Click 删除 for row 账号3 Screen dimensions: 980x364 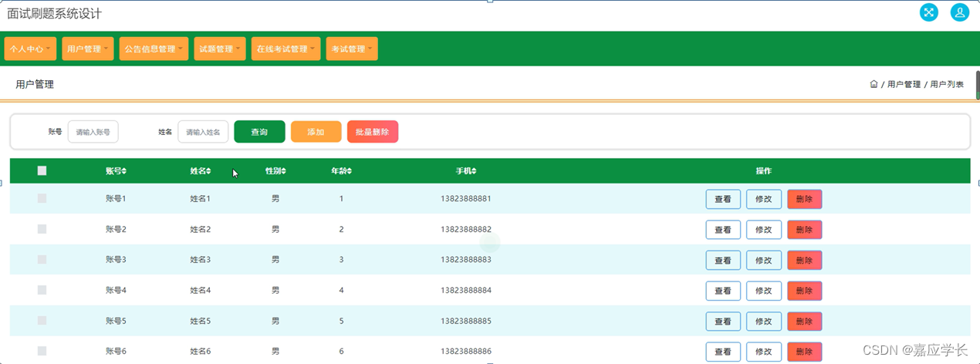pos(804,260)
